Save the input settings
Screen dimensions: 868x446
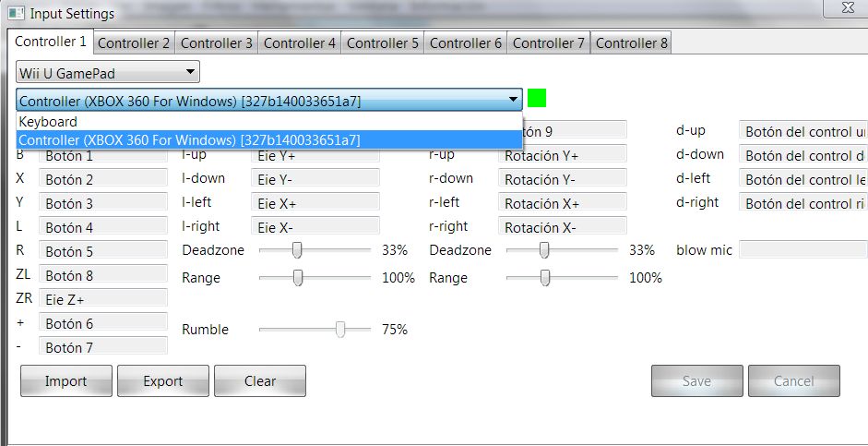coord(697,381)
